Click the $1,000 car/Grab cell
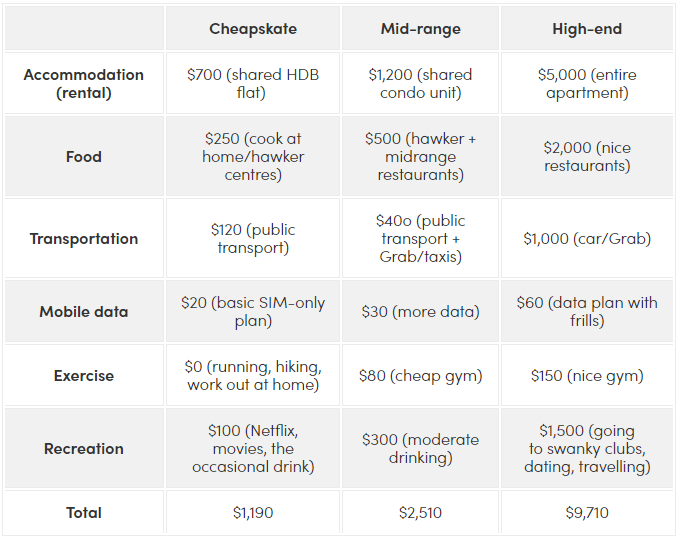 click(x=587, y=239)
